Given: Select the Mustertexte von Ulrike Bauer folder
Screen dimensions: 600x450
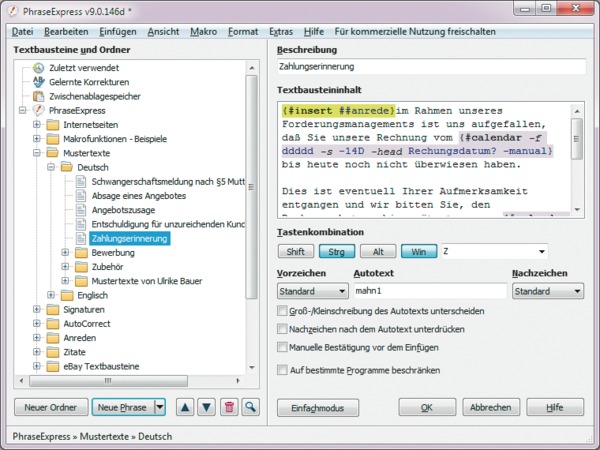Looking at the screenshot, I should [147, 281].
